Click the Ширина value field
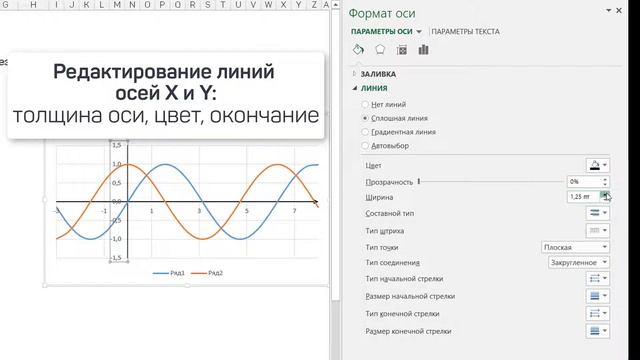Image resolution: width=640 pixels, height=360 pixels. pos(584,197)
